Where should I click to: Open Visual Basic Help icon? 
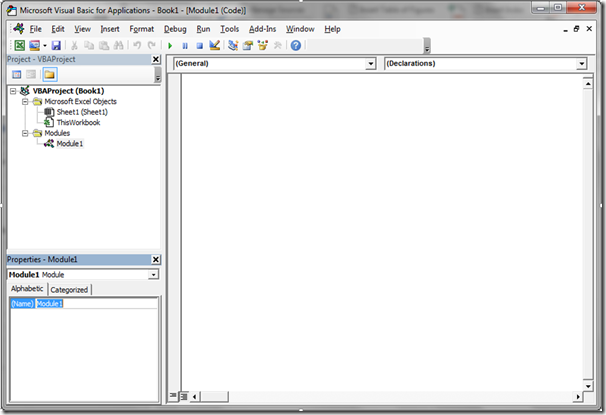(296, 46)
